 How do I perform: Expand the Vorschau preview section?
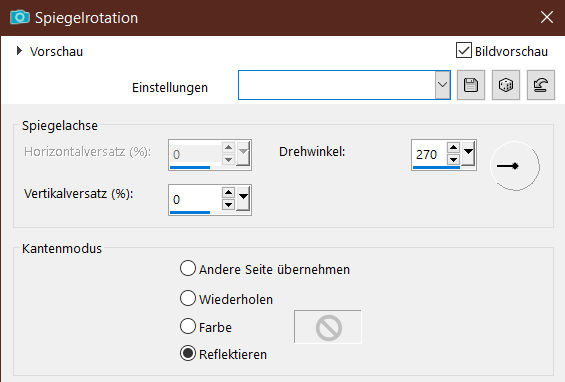pos(19,51)
